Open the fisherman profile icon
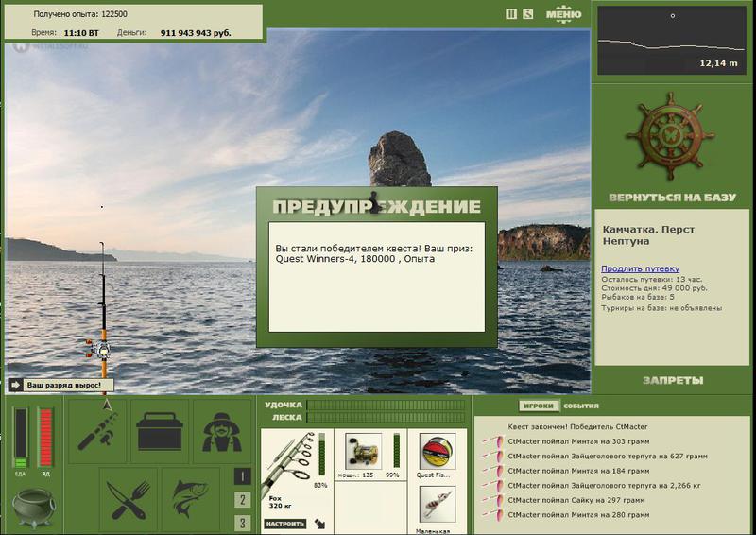The height and width of the screenshot is (535, 756). point(221,430)
